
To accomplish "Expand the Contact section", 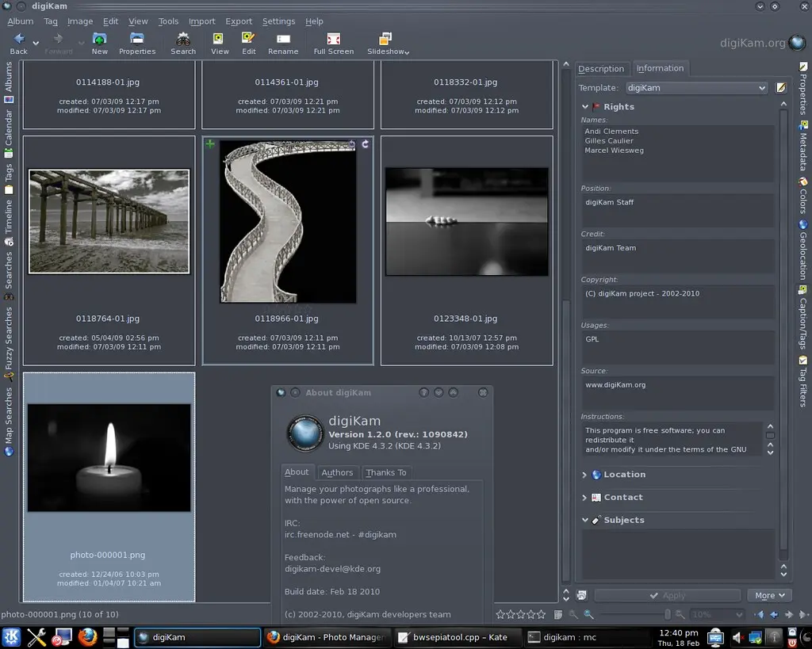I will point(622,498).
